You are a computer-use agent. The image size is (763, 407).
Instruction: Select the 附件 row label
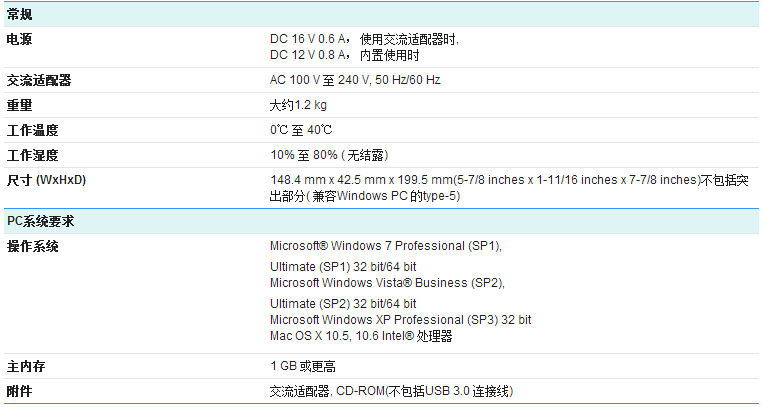click(x=19, y=391)
